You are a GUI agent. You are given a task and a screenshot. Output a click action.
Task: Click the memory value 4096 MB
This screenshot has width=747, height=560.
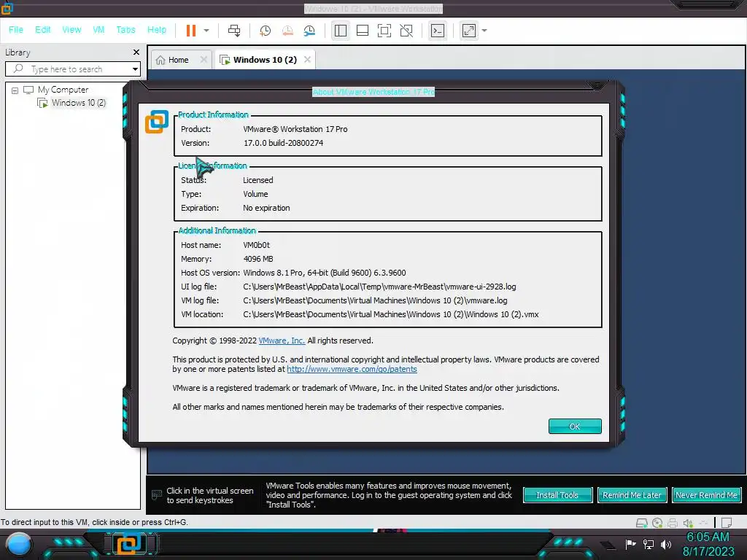[x=258, y=259]
